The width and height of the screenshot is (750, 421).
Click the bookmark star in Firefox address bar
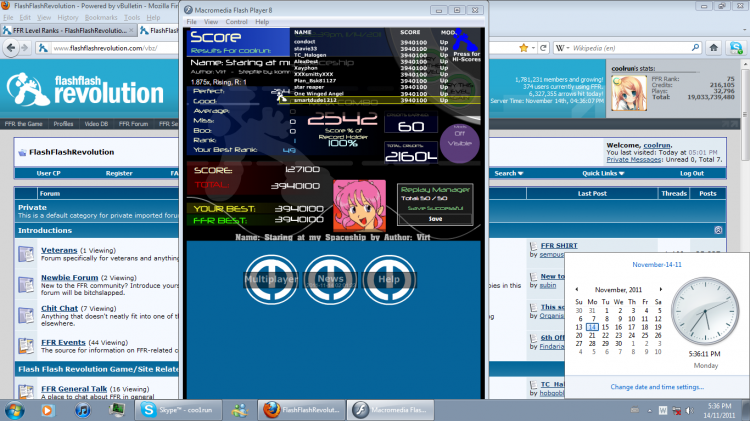pos(524,48)
